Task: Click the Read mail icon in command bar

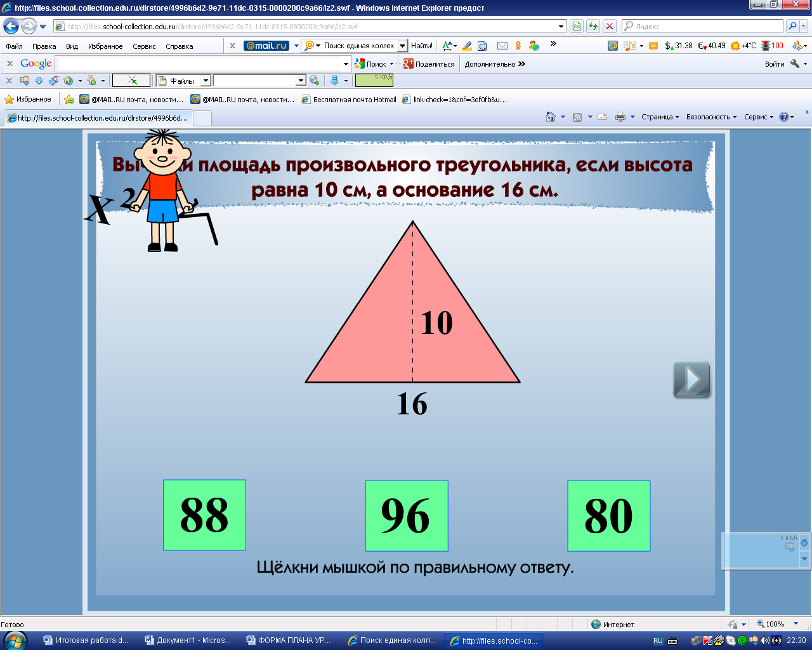Action: coord(602,117)
